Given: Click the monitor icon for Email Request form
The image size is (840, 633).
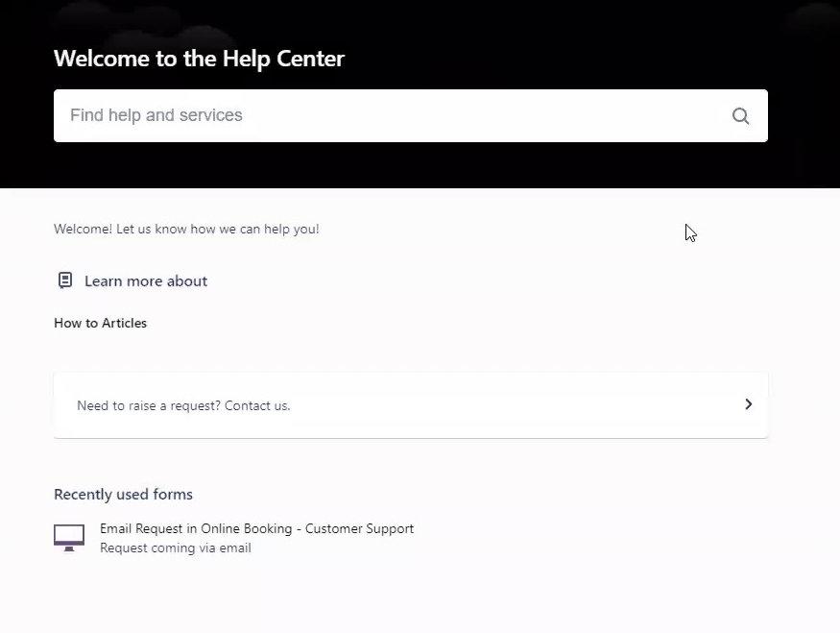Looking at the screenshot, I should point(69,538).
